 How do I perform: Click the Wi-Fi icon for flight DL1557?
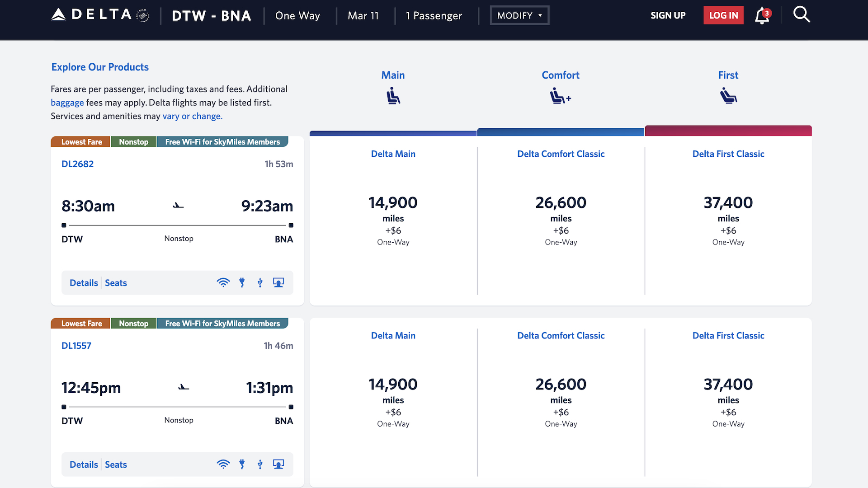point(223,465)
